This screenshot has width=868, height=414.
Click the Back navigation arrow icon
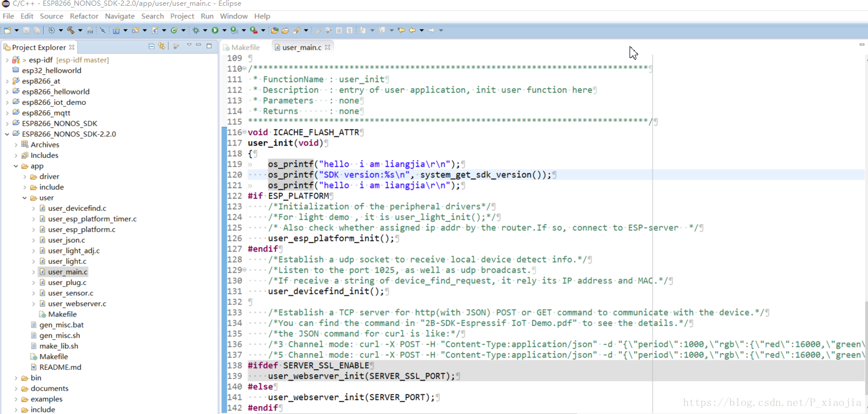pos(412,30)
